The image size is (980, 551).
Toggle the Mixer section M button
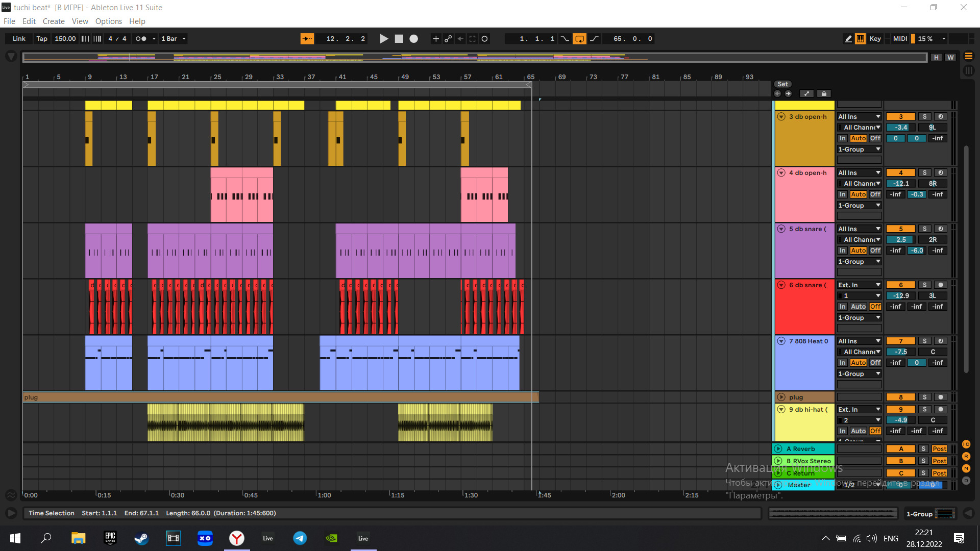pyautogui.click(x=966, y=468)
